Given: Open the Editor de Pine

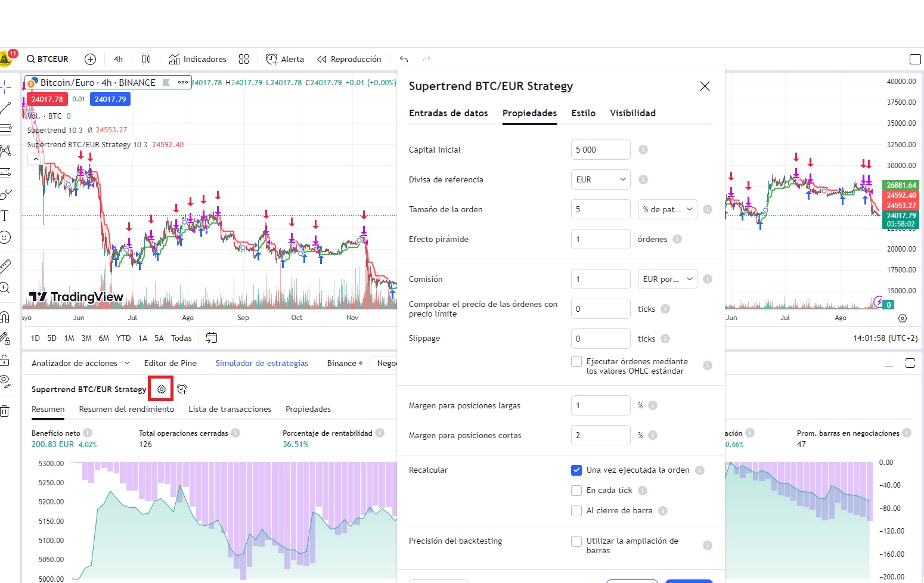Looking at the screenshot, I should [x=170, y=363].
